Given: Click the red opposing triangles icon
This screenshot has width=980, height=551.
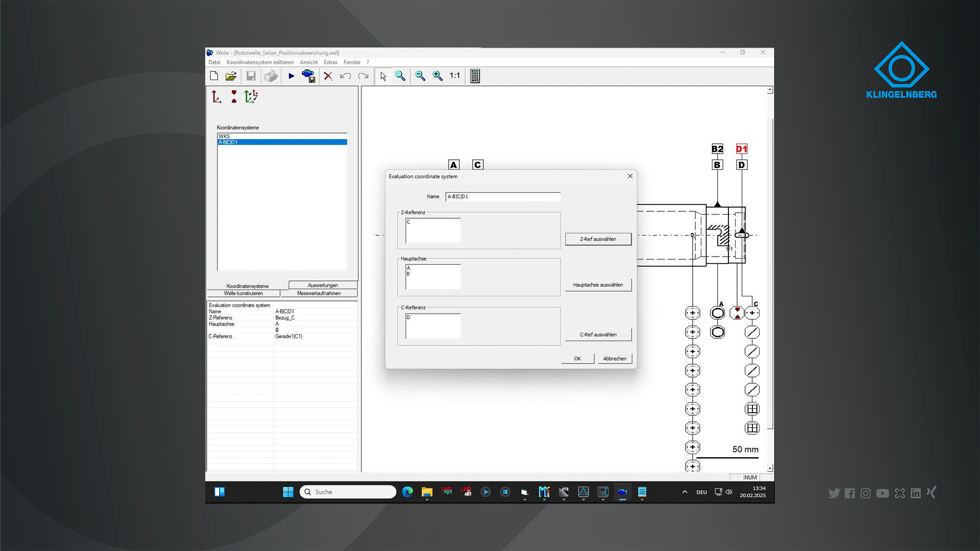Looking at the screenshot, I should point(234,96).
